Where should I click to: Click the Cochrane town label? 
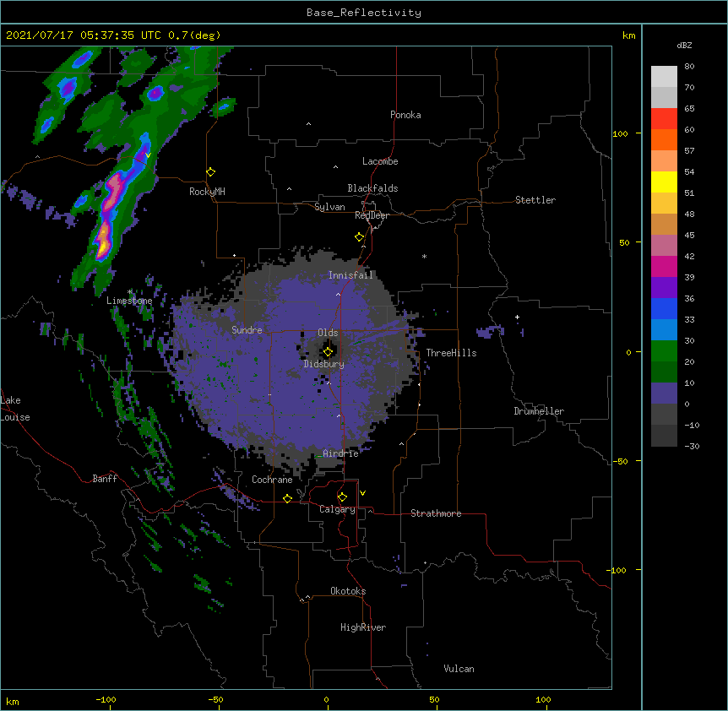tap(272, 480)
